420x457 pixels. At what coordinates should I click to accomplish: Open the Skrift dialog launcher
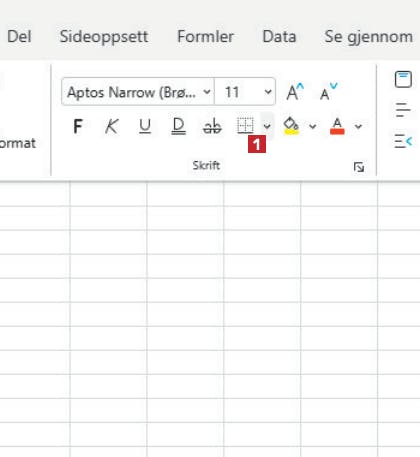pos(359,167)
